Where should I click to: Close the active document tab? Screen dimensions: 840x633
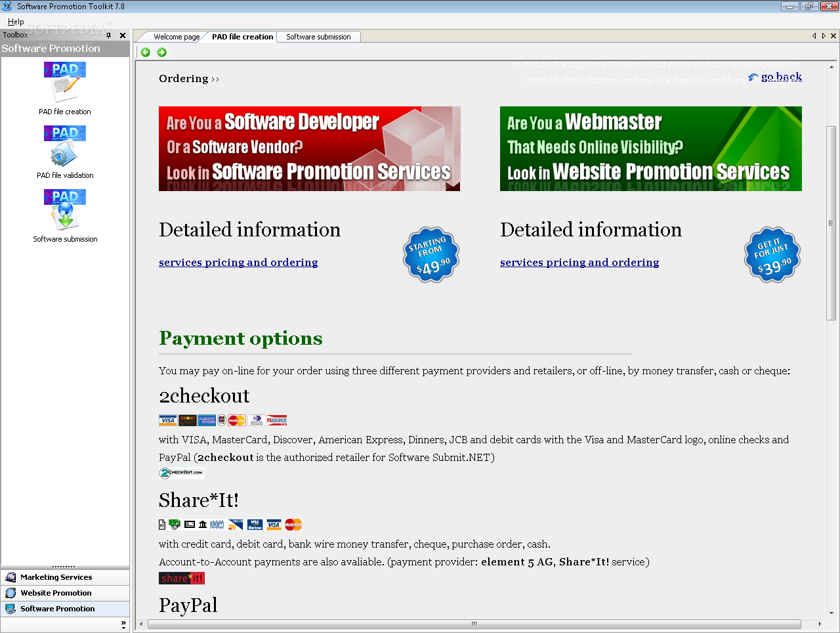point(833,36)
